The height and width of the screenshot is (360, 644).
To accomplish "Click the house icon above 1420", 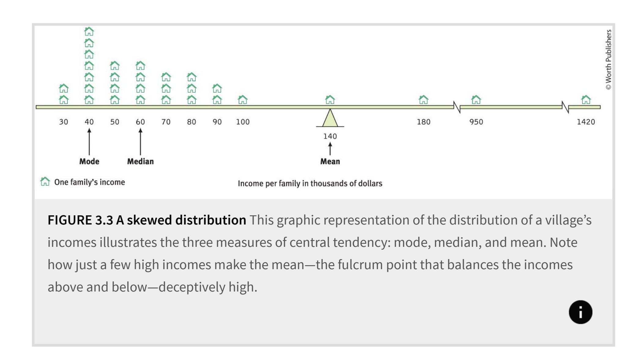I will pos(586,100).
